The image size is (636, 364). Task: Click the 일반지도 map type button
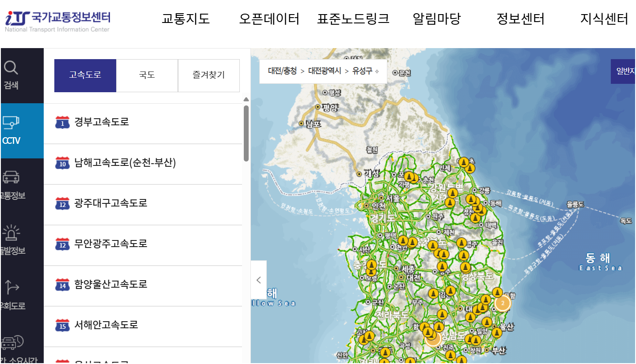pyautogui.click(x=623, y=71)
